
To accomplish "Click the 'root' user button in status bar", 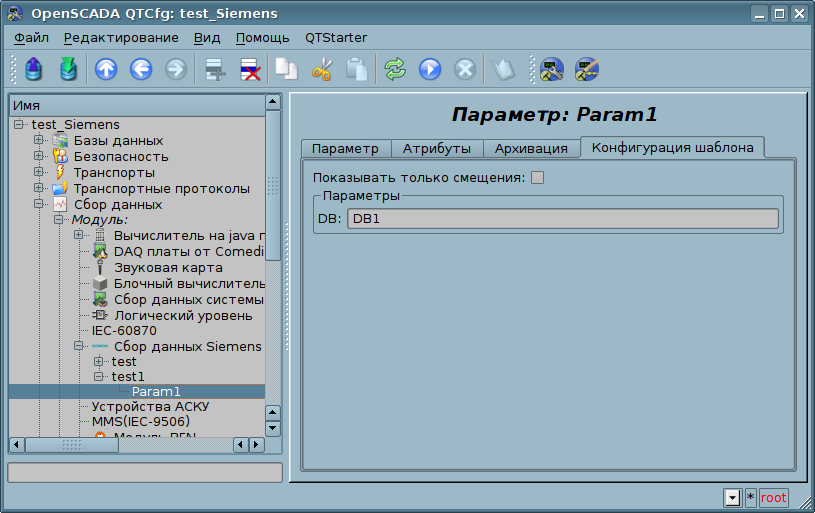I will click(x=774, y=497).
